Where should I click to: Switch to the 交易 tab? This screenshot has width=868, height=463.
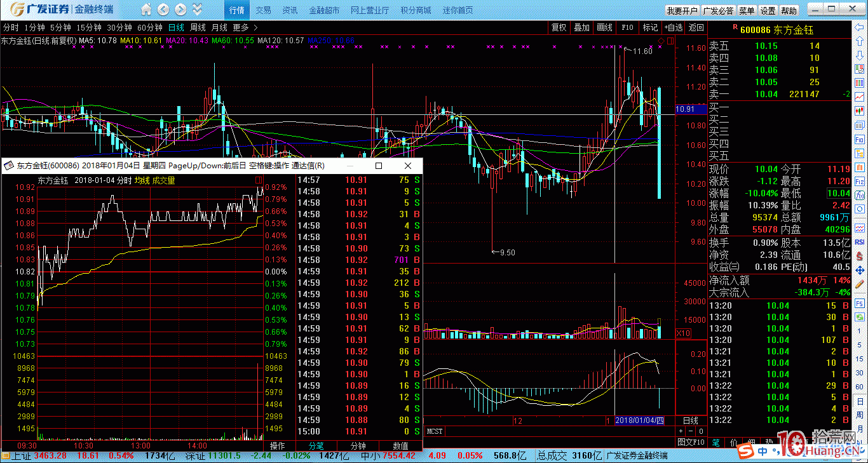point(263,11)
